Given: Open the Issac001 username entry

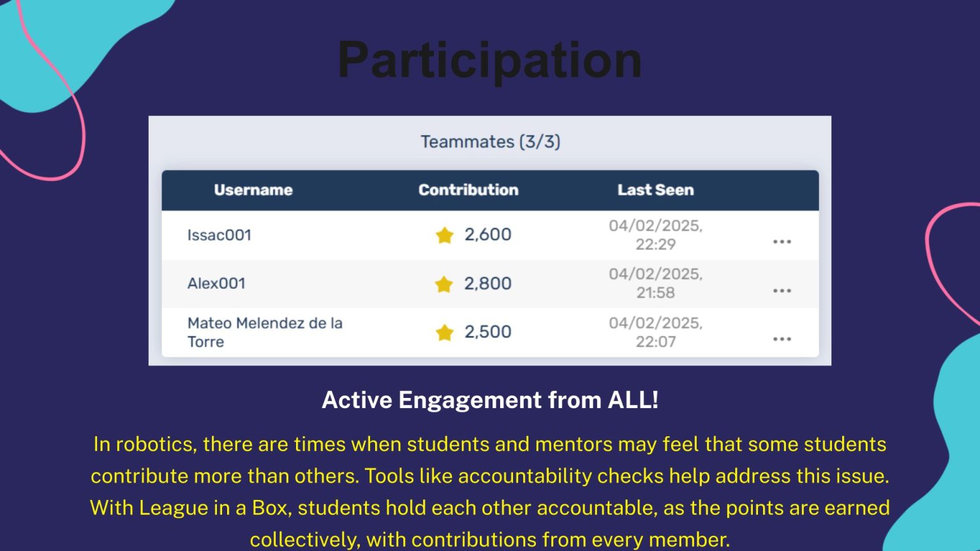Looking at the screenshot, I should [x=219, y=235].
